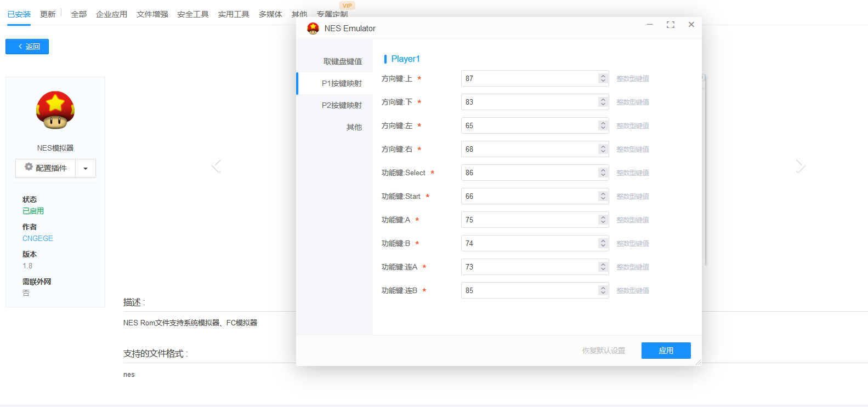Click 返回 back button
Image resolution: width=868 pixels, height=407 pixels.
tap(27, 47)
